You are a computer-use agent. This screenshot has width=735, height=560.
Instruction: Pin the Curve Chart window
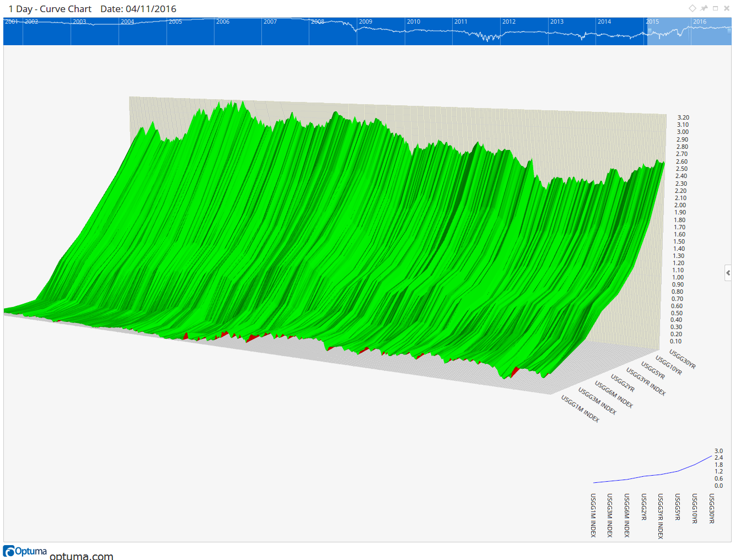click(704, 8)
